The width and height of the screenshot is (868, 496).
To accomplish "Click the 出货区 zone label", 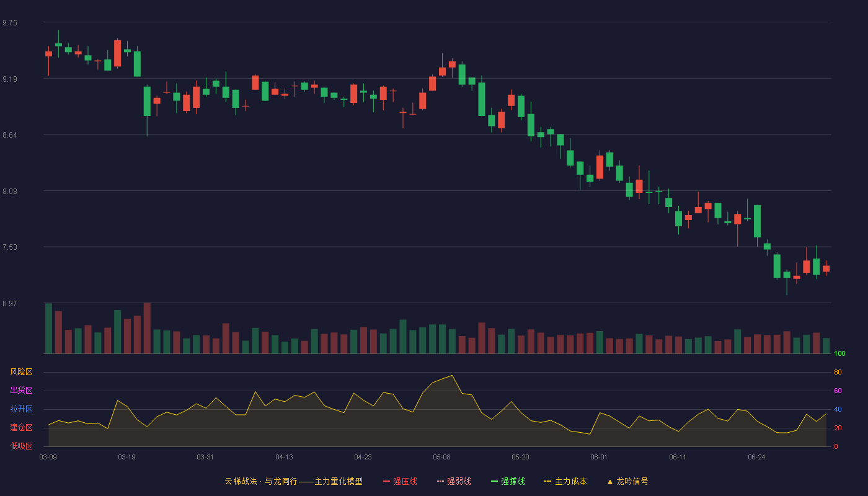I will (x=21, y=391).
